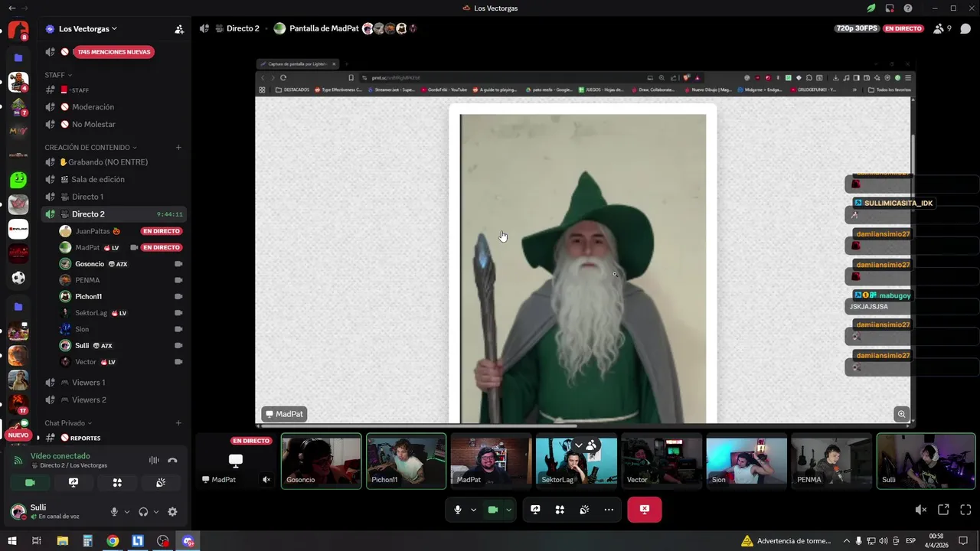Join No Molestar voice channel
The image size is (980, 551).
click(x=113, y=124)
